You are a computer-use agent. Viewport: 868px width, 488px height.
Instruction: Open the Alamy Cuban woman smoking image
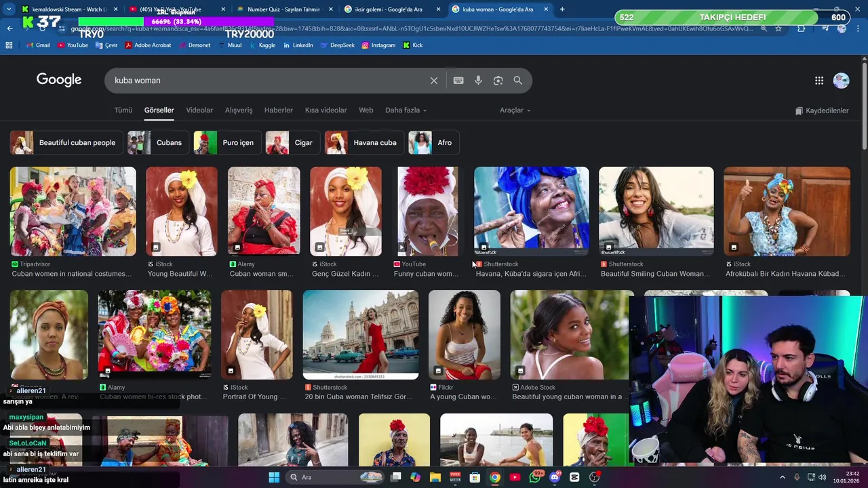(264, 211)
